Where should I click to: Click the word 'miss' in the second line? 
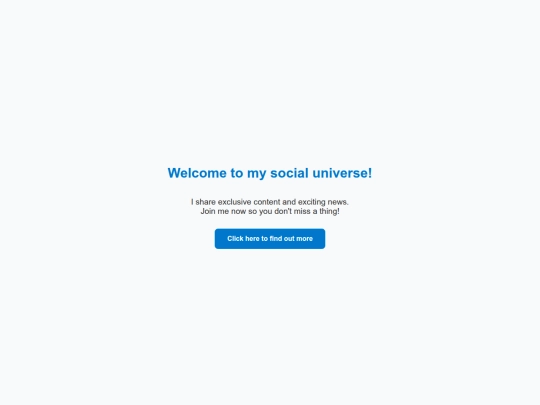point(302,211)
